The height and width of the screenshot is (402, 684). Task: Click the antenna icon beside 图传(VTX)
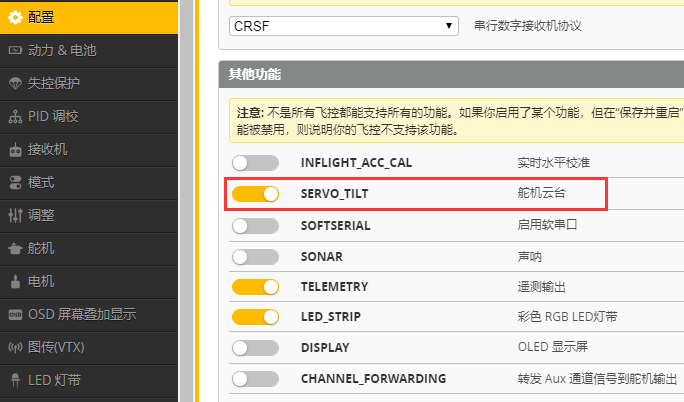pos(15,347)
